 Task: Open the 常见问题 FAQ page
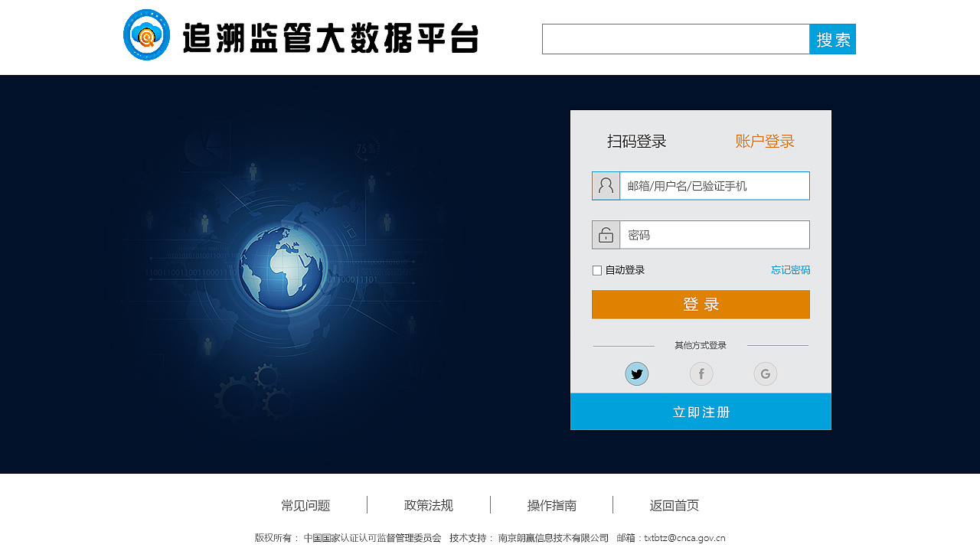click(306, 505)
